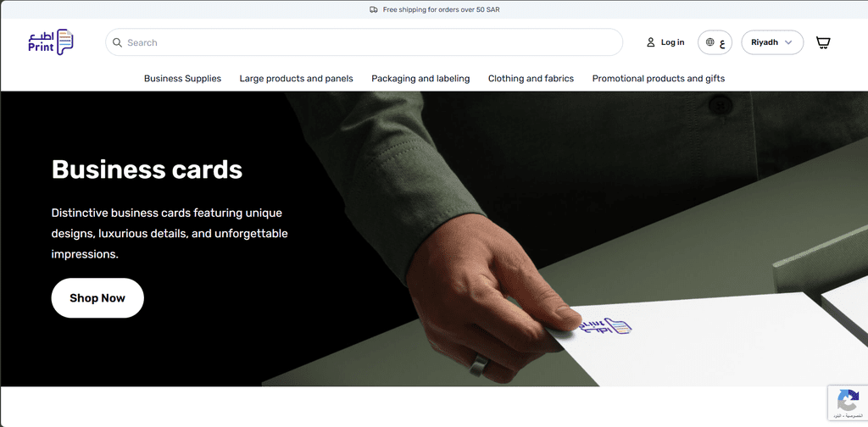Open the Log in link
The image size is (868, 427).
point(672,42)
